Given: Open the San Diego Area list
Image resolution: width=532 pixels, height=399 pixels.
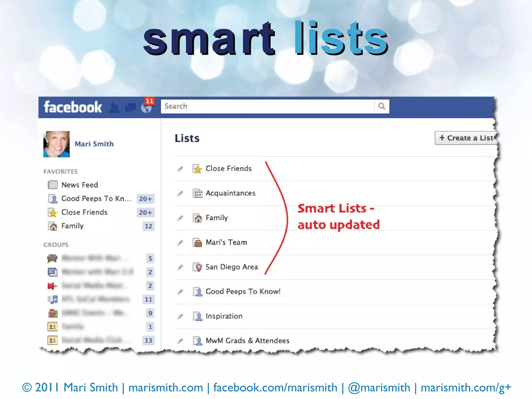Looking at the screenshot, I should [232, 267].
